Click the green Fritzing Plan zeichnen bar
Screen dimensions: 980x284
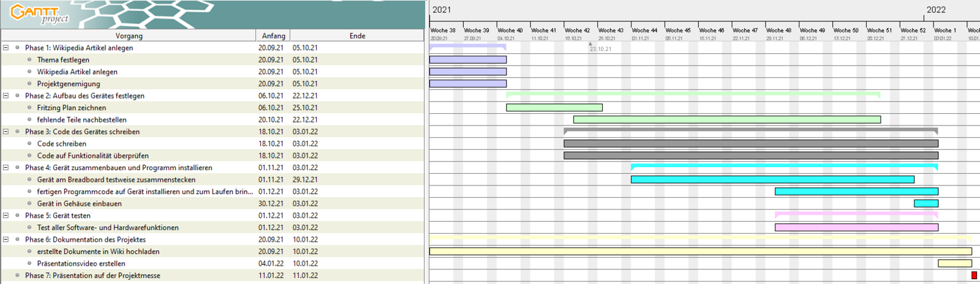click(554, 108)
